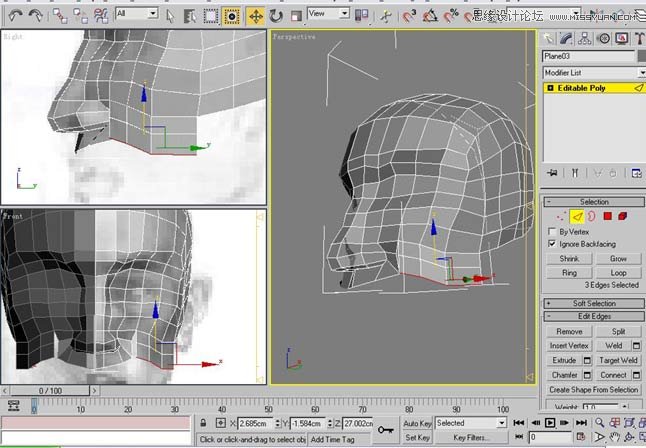Toggle the Selection Lock padlock icon
The width and height of the screenshot is (646, 448).
(203, 423)
